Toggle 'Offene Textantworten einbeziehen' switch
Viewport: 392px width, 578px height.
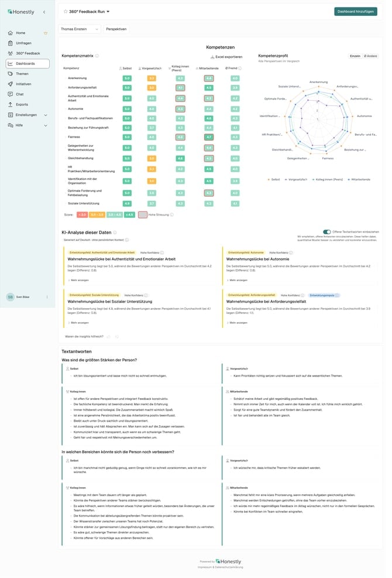[x=327, y=232]
